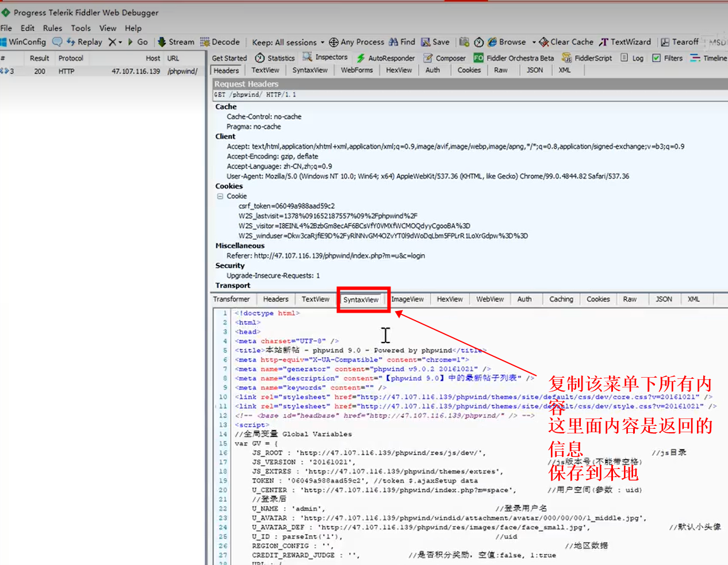Select response Caching tab

[561, 299]
